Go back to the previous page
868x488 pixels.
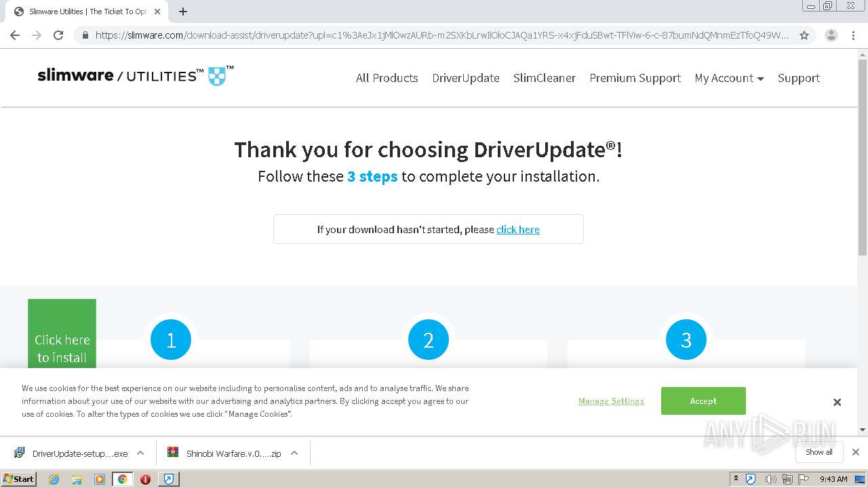click(15, 35)
